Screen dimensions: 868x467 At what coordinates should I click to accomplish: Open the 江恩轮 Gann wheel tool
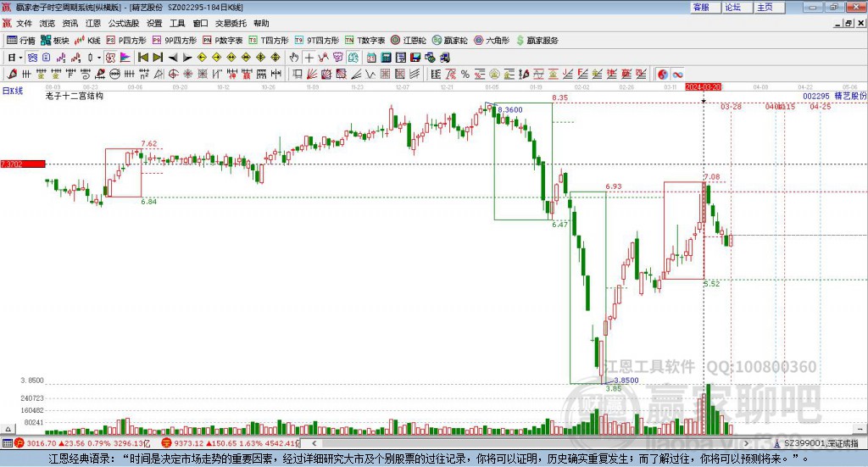(409, 41)
